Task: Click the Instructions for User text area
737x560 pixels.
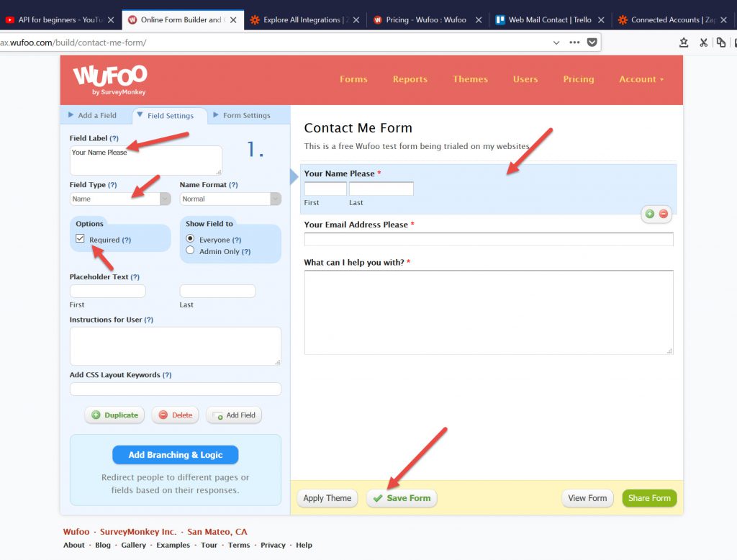Action: [175, 346]
